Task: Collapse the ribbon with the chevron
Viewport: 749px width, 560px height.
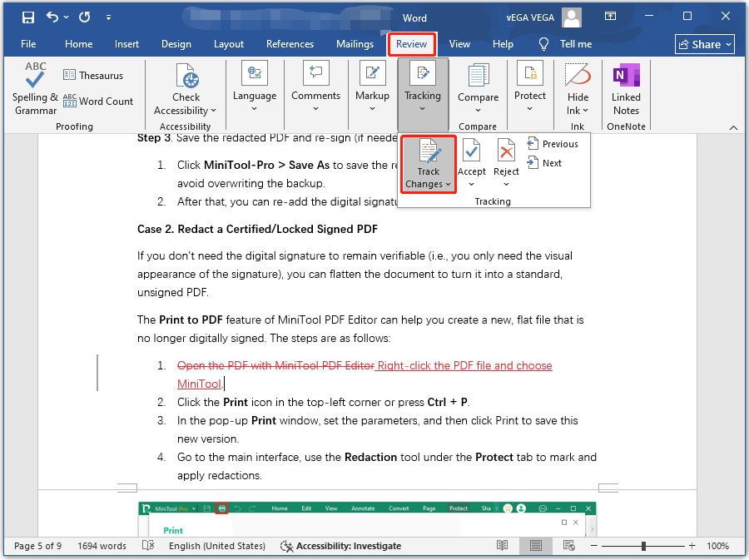Action: pos(734,127)
